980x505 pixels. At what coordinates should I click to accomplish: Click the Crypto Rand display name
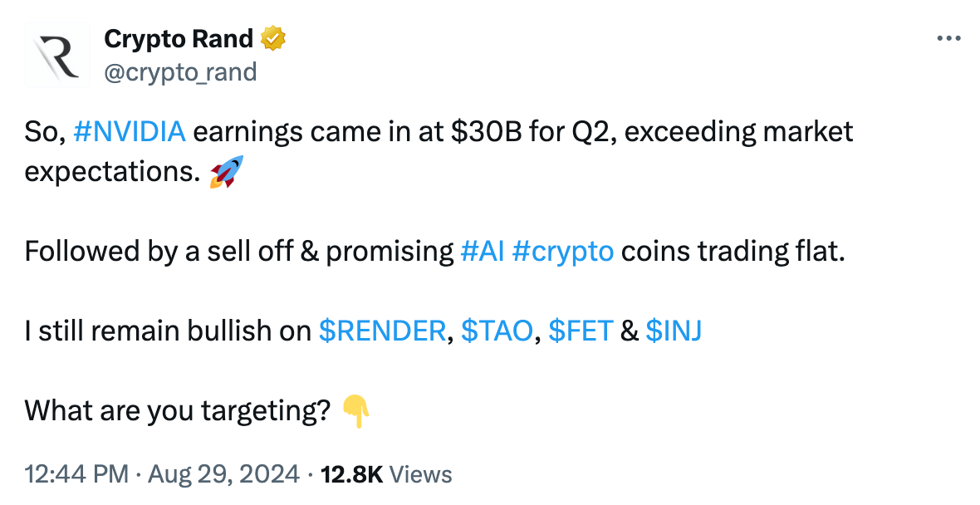(x=178, y=38)
